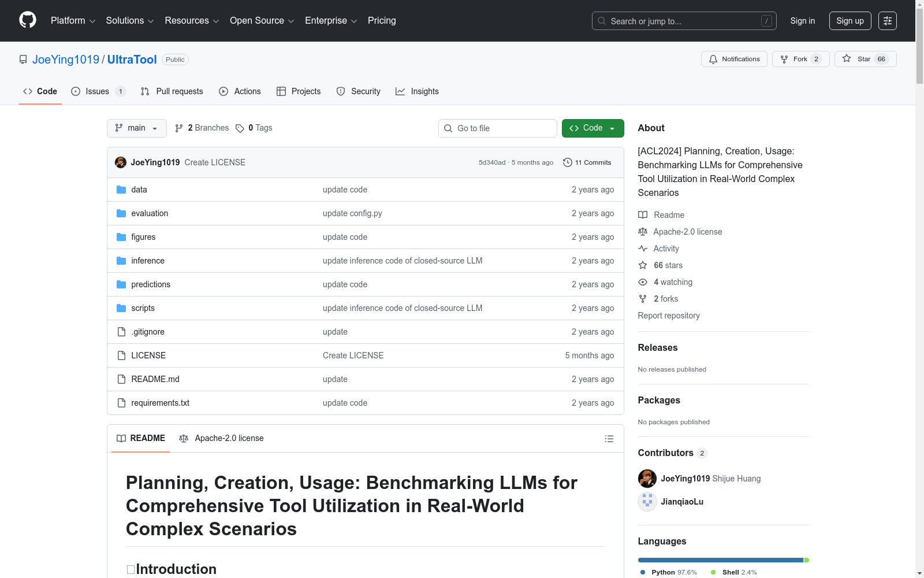Open the Contributors heading link
The width and height of the screenshot is (924, 578).
click(672, 453)
